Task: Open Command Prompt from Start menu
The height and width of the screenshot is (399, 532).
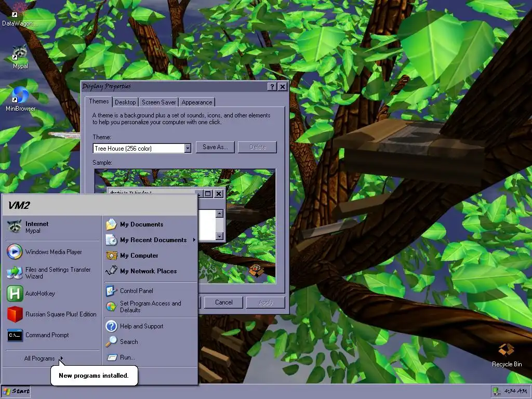Action: click(52, 335)
